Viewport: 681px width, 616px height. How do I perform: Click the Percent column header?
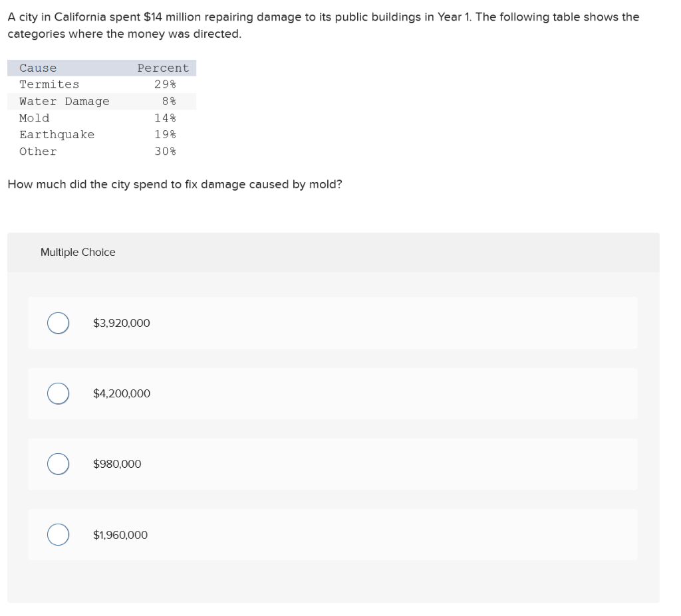[x=164, y=68]
